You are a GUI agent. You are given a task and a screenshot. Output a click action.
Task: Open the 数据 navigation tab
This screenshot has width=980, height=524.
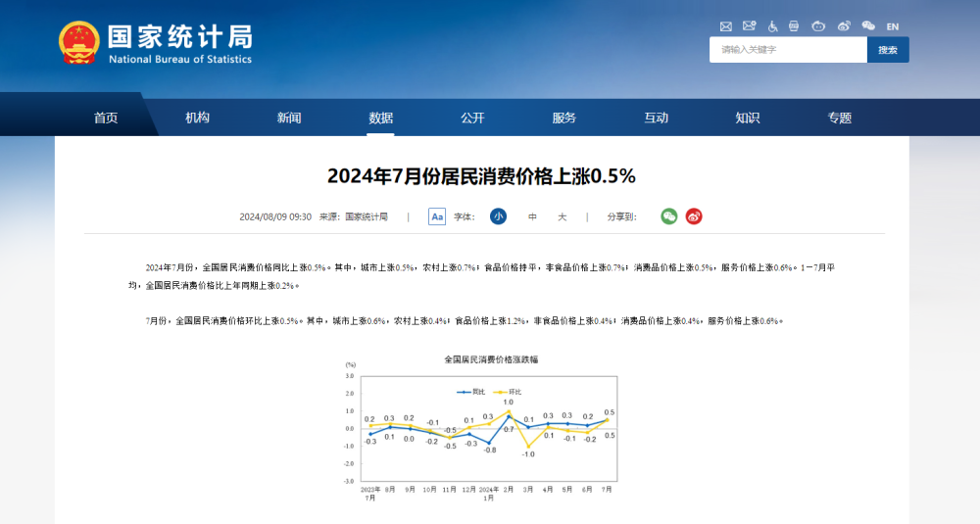[380, 118]
